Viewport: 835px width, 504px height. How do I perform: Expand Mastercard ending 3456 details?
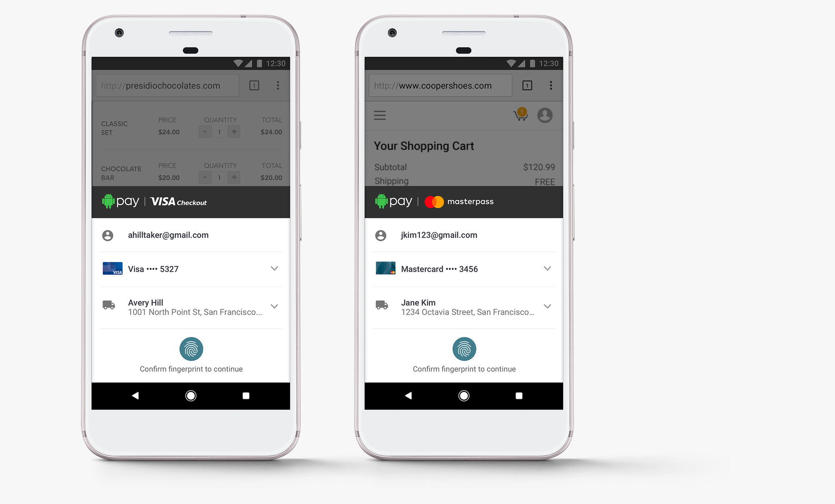coord(547,269)
